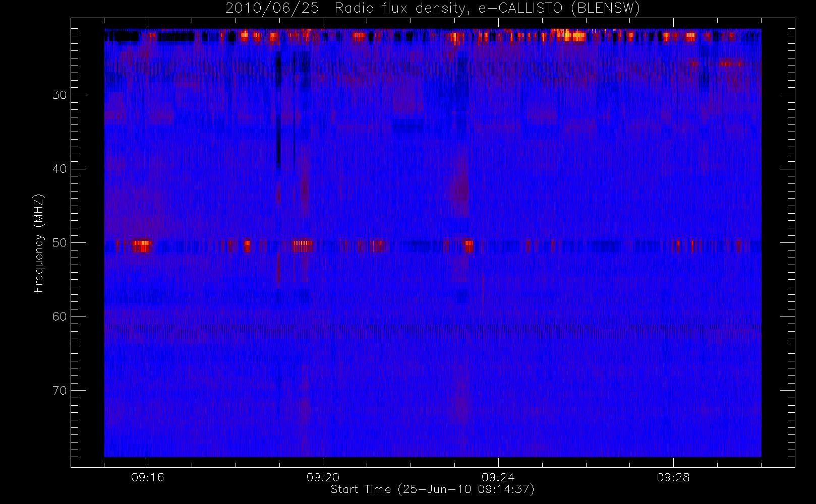Click the "Start Time (25-Jun-10 09:14:37)" axis label

(433, 489)
